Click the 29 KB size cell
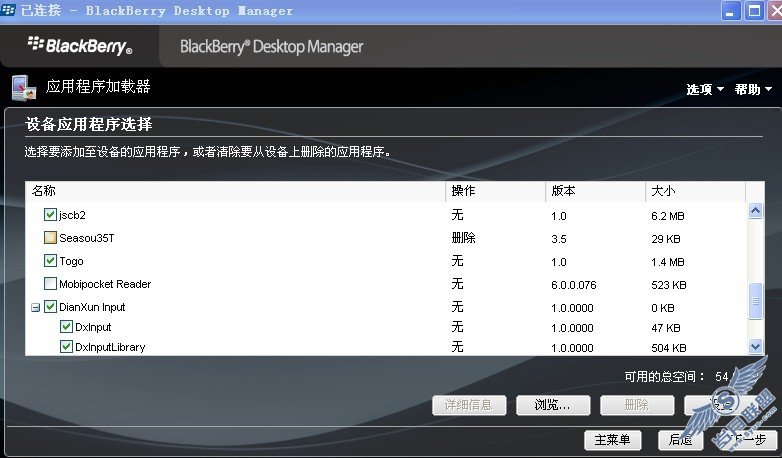The image size is (782, 458). click(x=666, y=239)
